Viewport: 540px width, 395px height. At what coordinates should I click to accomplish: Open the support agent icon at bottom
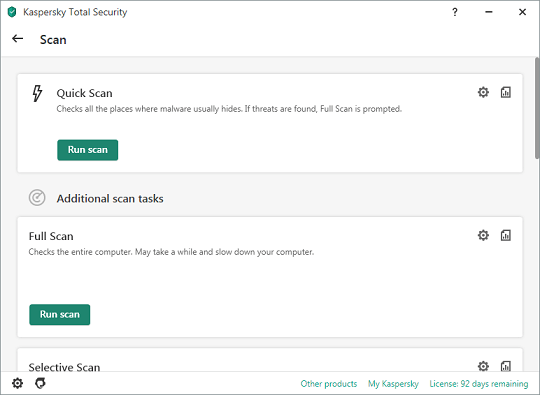point(40,383)
